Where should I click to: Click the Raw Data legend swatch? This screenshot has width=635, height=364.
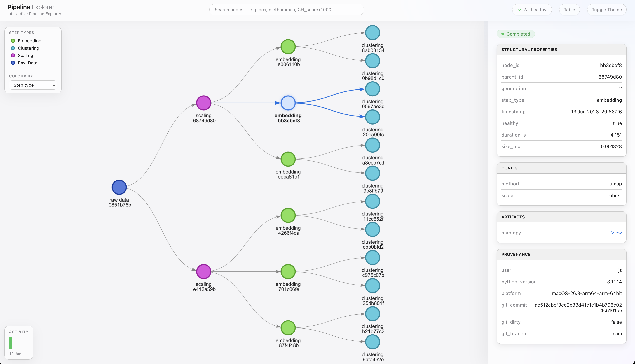(x=13, y=63)
